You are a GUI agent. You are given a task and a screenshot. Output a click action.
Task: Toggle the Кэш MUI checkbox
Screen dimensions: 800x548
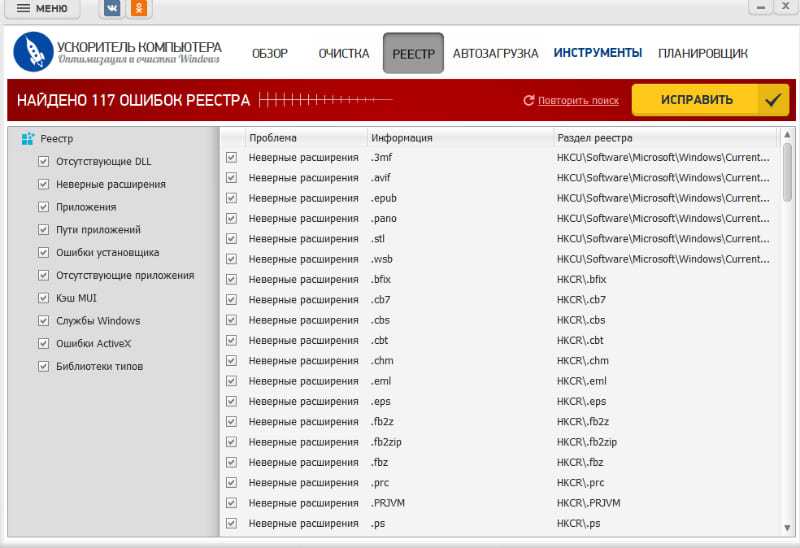click(x=43, y=298)
